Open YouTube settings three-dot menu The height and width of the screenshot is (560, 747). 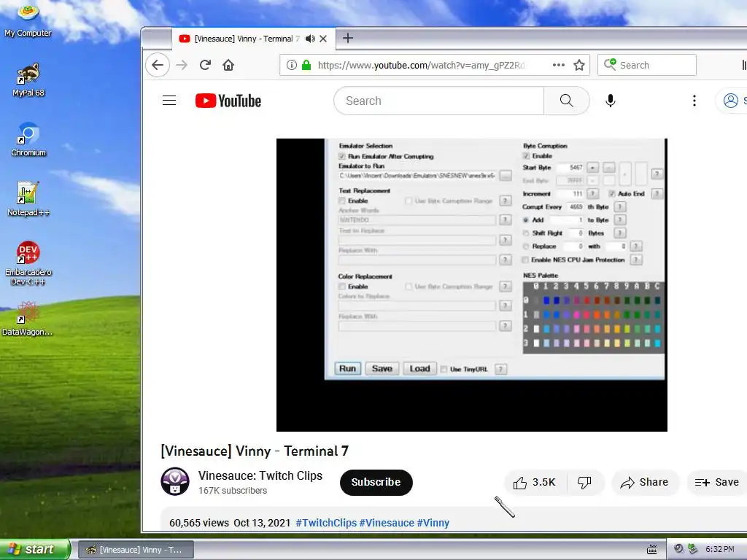694,101
